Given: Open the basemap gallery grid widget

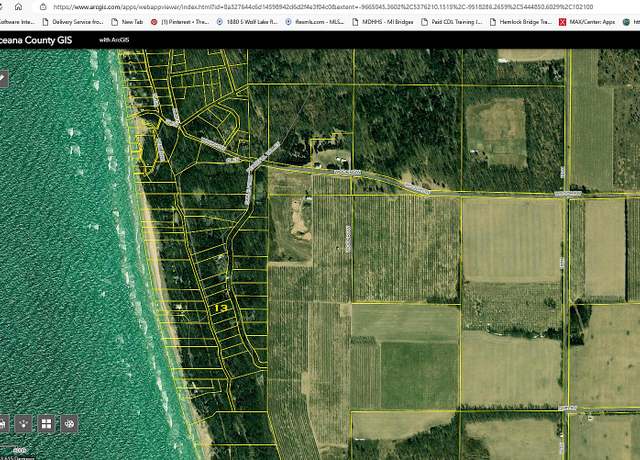Looking at the screenshot, I should (x=46, y=424).
